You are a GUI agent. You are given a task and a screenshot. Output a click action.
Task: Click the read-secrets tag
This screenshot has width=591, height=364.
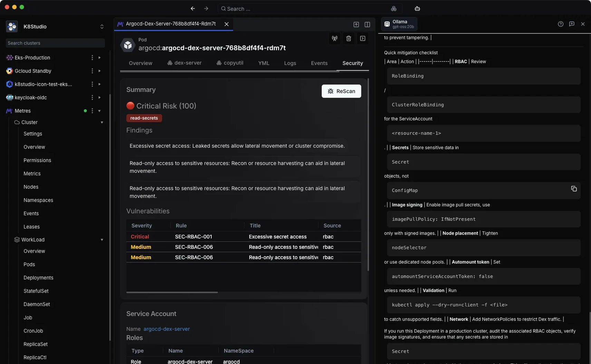[144, 118]
